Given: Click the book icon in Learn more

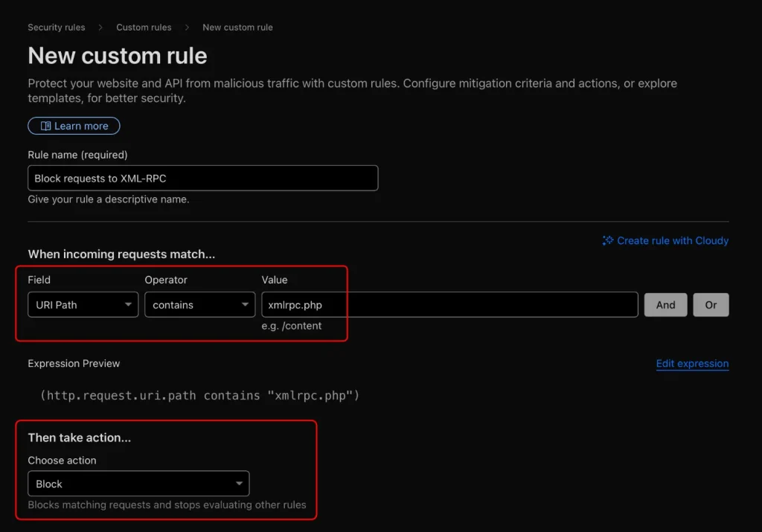Looking at the screenshot, I should pos(45,126).
